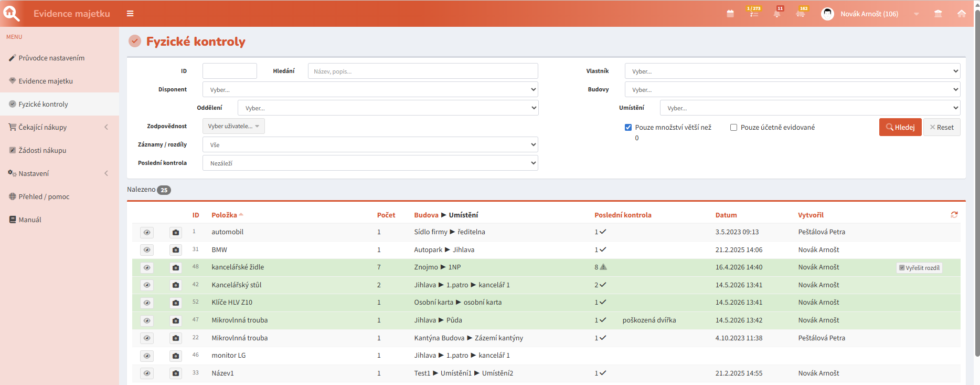Open the Vlastník dropdown
Image resolution: width=980 pixels, height=385 pixels.
pos(792,71)
